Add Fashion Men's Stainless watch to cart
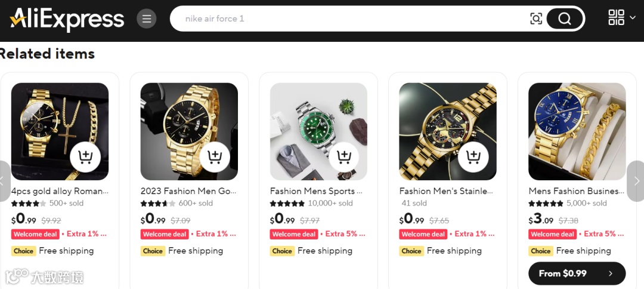 (x=473, y=157)
